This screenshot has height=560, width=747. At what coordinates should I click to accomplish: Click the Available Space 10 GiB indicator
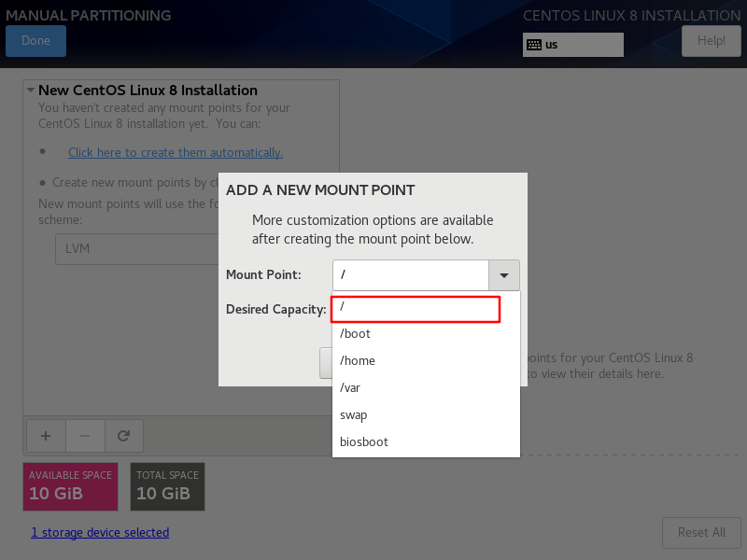[x=70, y=486]
